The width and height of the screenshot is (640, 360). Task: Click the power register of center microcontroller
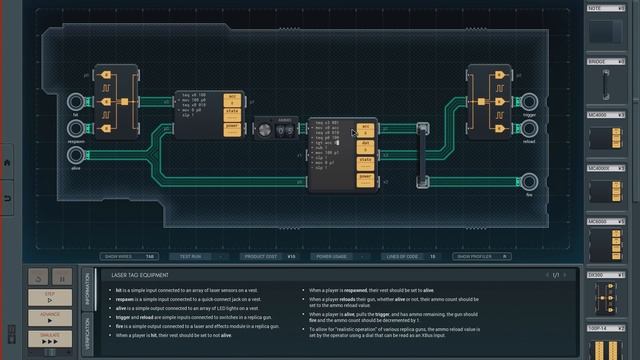[x=365, y=180]
